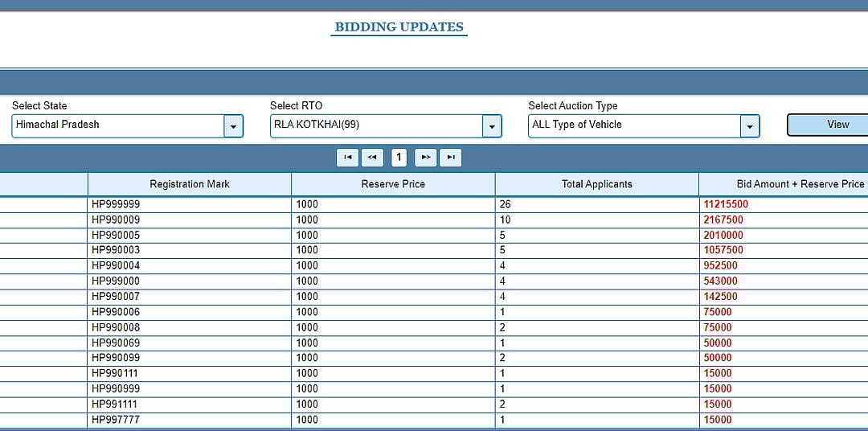Sort by Total Applicants column header
This screenshot has height=431, width=868.
(x=596, y=184)
